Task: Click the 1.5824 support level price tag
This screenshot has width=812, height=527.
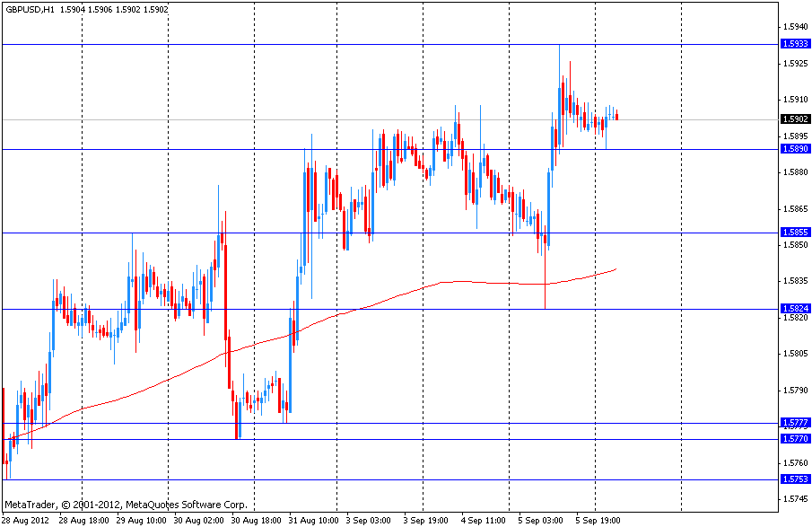Action: coord(795,309)
